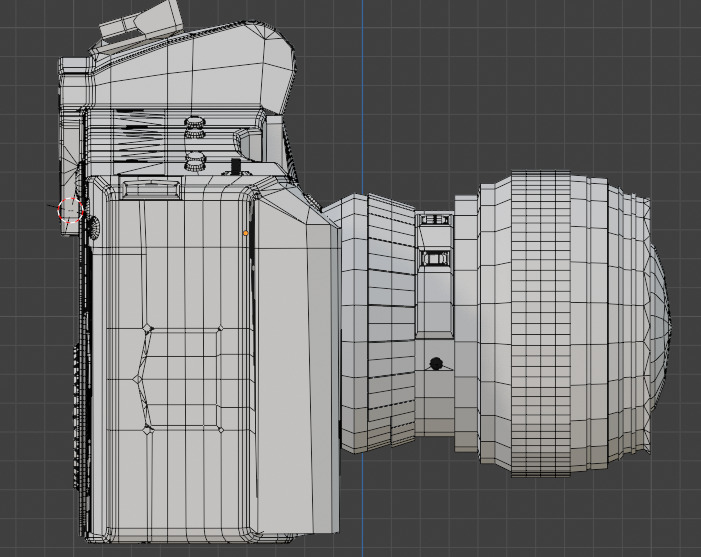The width and height of the screenshot is (701, 557).
Task: Select the small black switch lever on top
Action: coord(236,166)
